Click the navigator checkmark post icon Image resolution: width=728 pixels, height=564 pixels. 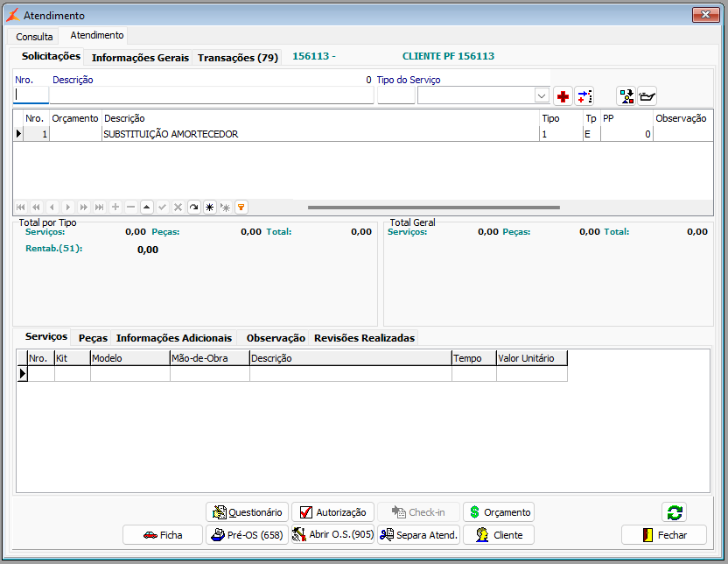(162, 208)
